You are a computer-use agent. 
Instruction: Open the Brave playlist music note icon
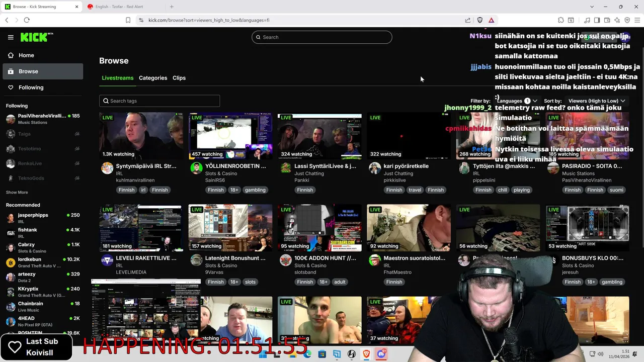pyautogui.click(x=587, y=20)
